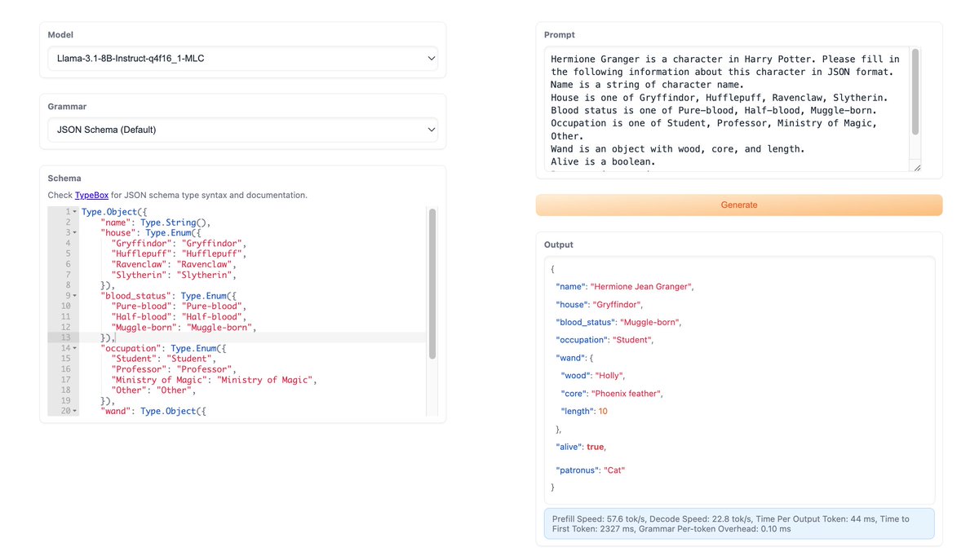The height and width of the screenshot is (560, 979).
Task: Click the Generate button
Action: click(738, 205)
